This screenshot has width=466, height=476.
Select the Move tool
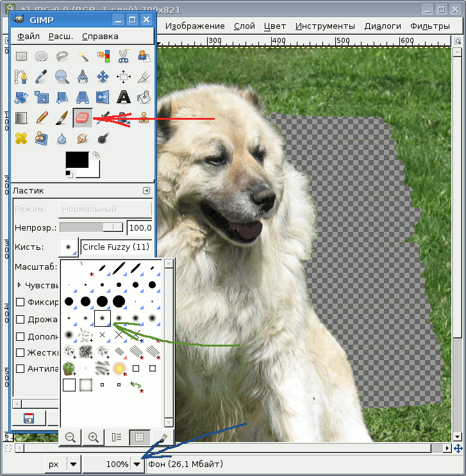coord(103,78)
